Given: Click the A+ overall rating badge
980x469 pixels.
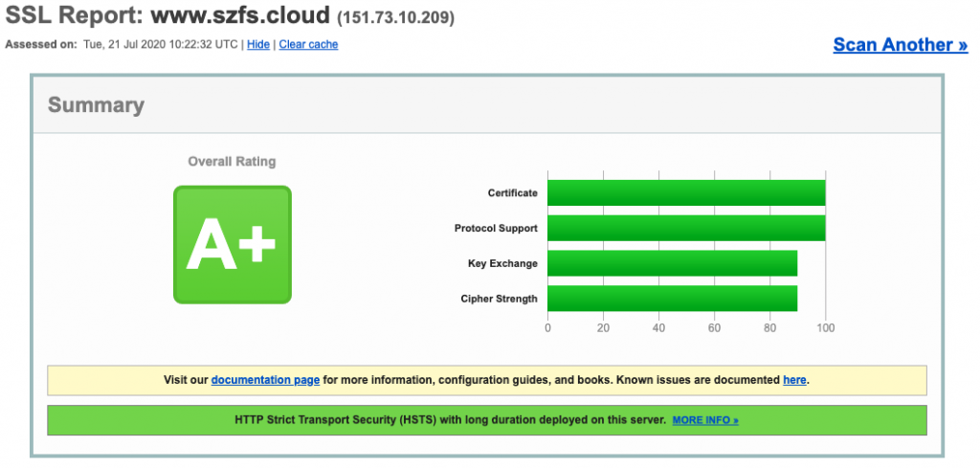Looking at the screenshot, I should point(233,244).
